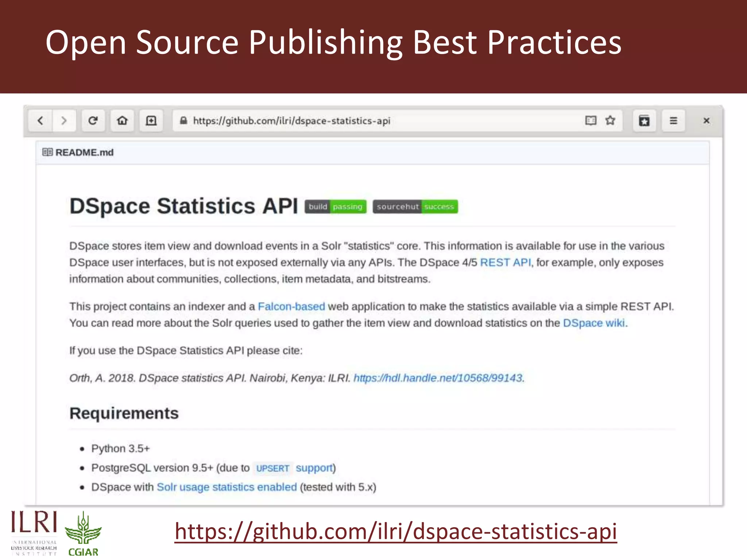This screenshot has height=560, width=747.
Task: Bookmark the page with the star icon
Action: [610, 120]
